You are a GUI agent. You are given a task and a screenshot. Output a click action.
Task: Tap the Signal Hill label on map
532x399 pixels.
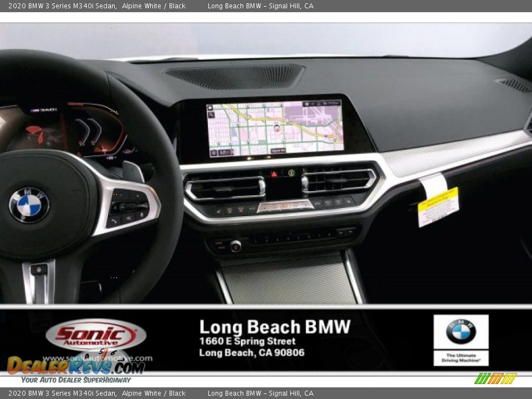[x=278, y=150]
